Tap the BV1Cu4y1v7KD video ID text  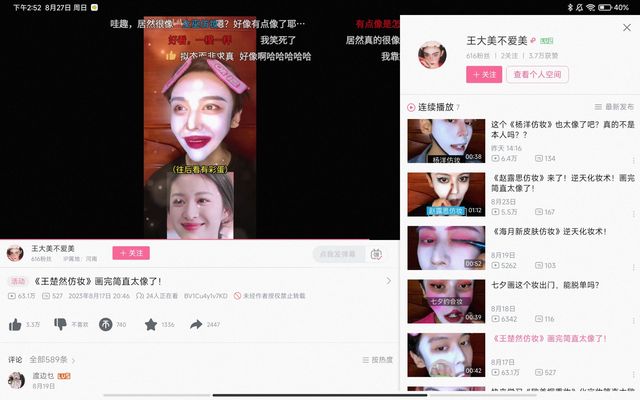(206, 296)
